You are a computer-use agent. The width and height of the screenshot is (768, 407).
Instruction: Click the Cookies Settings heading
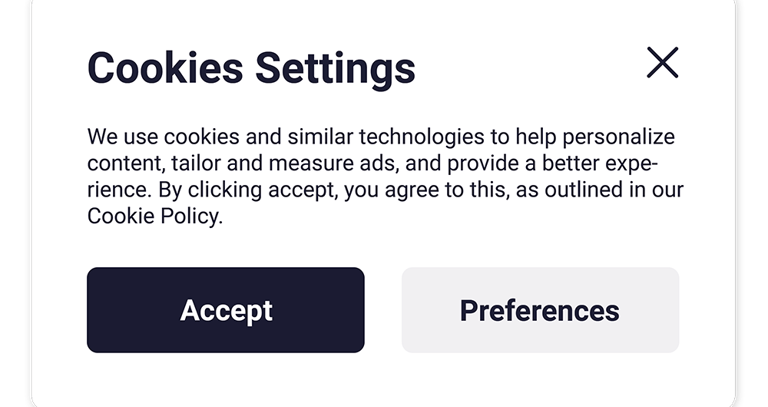251,68
